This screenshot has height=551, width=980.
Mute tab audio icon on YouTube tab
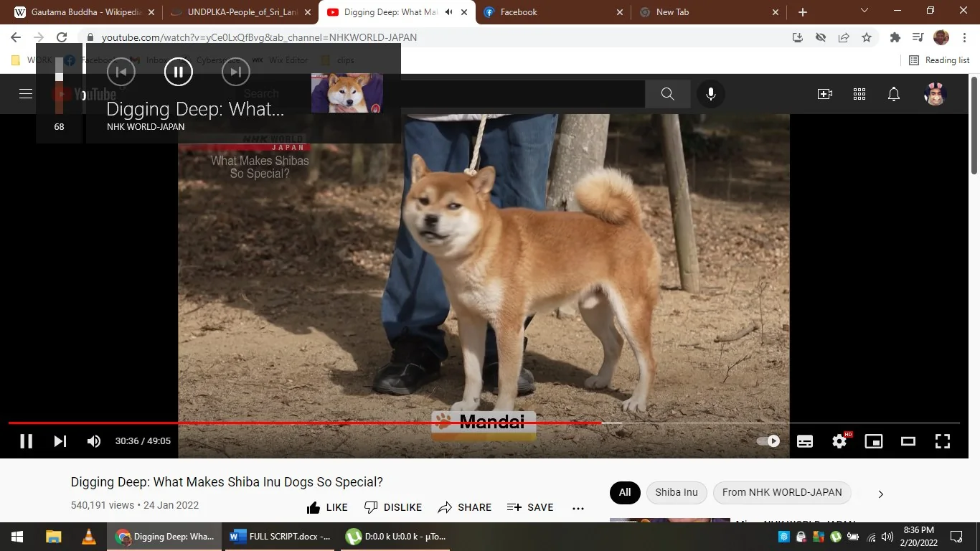pyautogui.click(x=448, y=12)
